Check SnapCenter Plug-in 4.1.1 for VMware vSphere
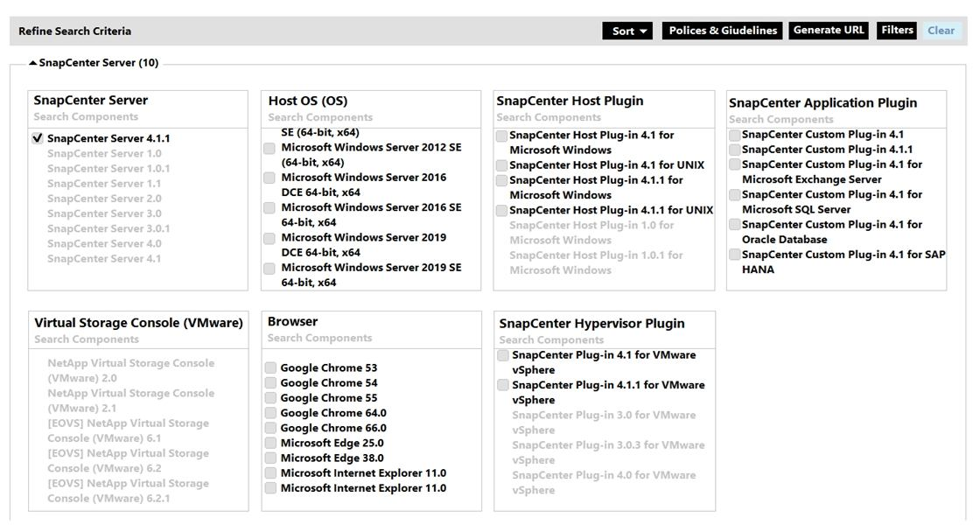Viewport: 980px width, 532px height. [503, 386]
